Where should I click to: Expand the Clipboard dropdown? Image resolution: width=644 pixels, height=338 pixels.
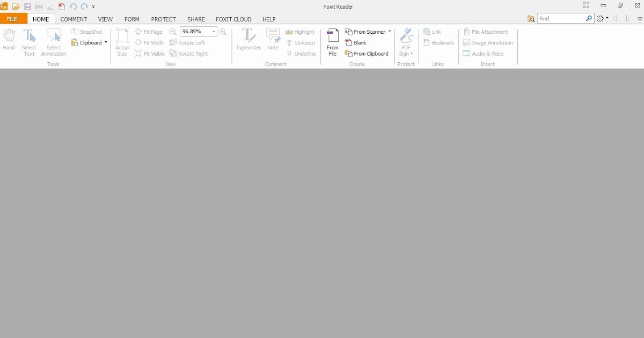(x=105, y=42)
